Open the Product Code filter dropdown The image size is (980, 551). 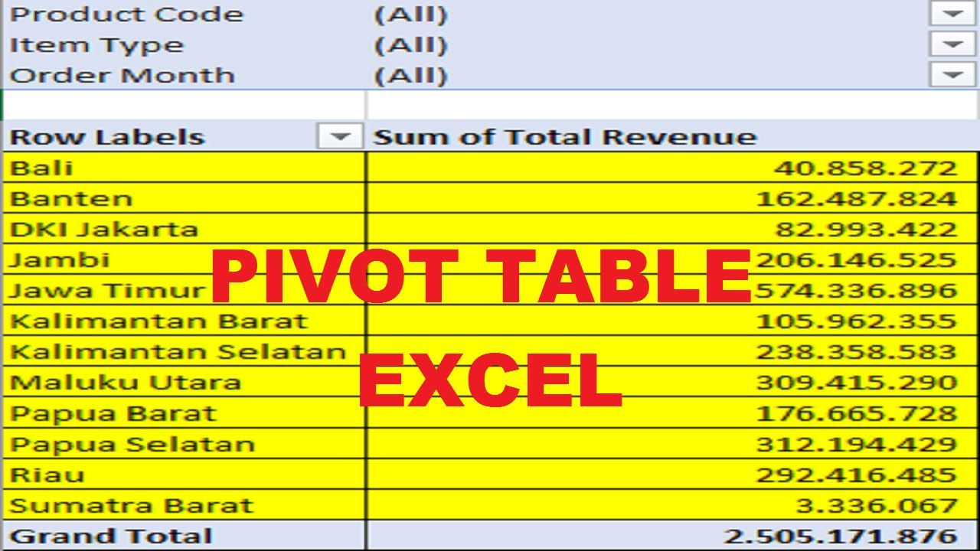[952, 14]
